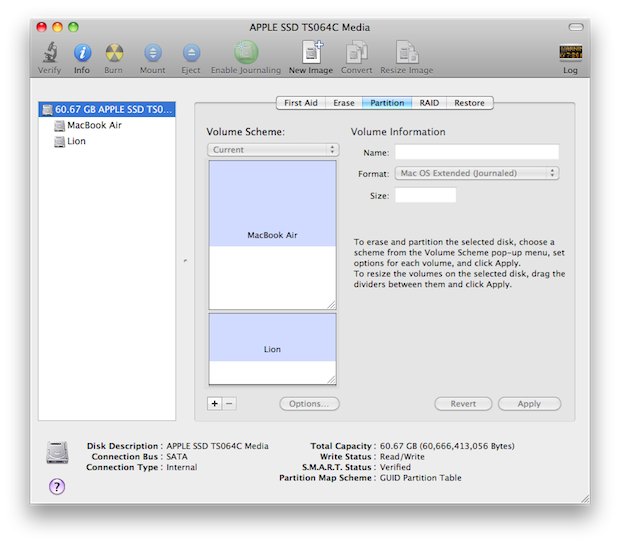620x545 pixels.
Task: Click the red close window button
Action: pos(42,27)
